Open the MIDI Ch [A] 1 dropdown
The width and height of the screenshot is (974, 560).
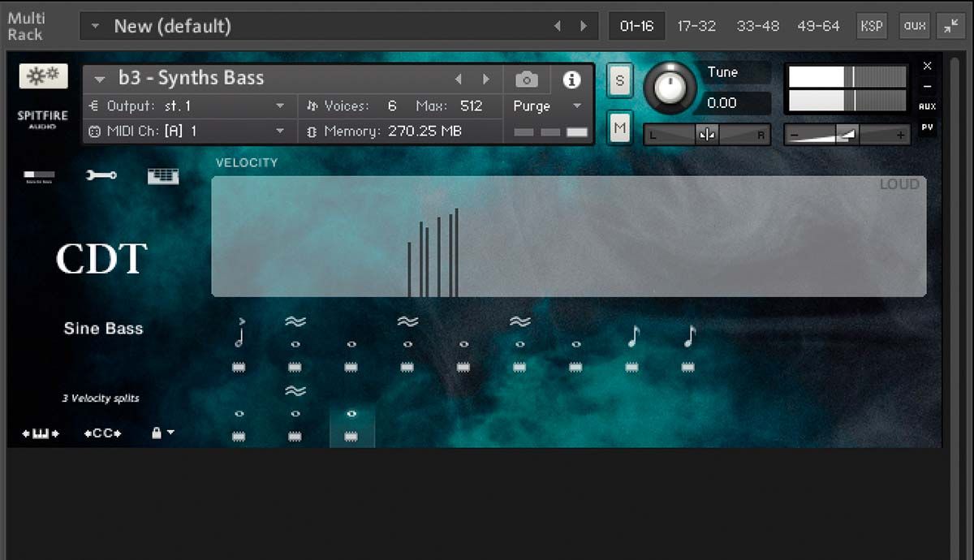pyautogui.click(x=187, y=131)
